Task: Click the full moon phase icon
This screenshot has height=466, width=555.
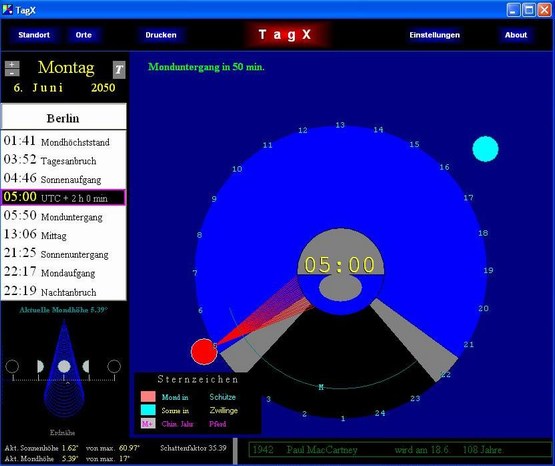Action: tap(64, 366)
